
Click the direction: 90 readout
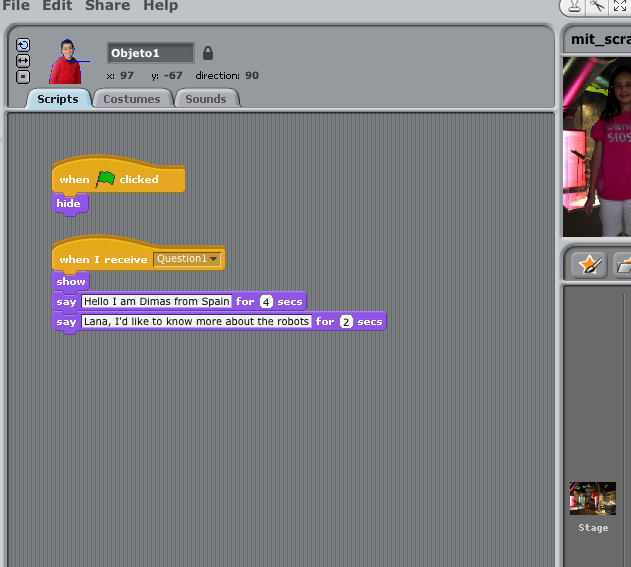tap(227, 75)
